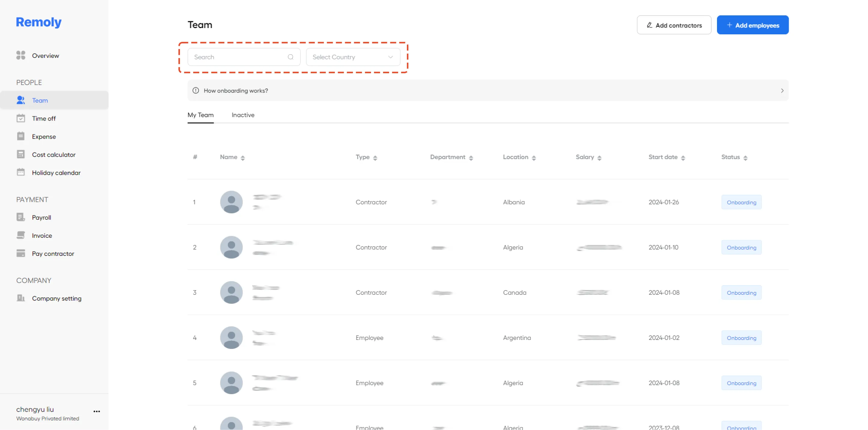Viewport: 868px width, 430px height.
Task: Click the Time off calendar icon
Action: pos(21,118)
